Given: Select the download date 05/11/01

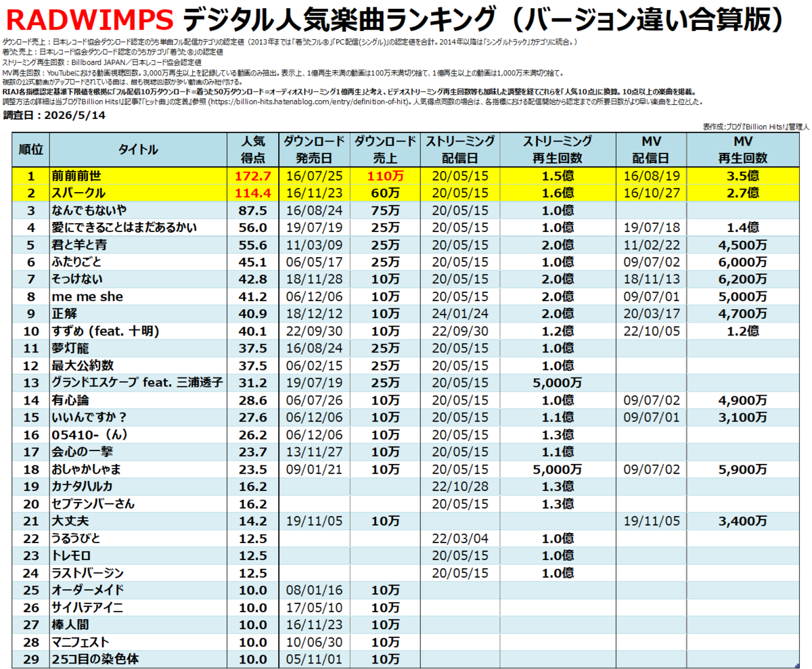Looking at the screenshot, I should tap(313, 659).
